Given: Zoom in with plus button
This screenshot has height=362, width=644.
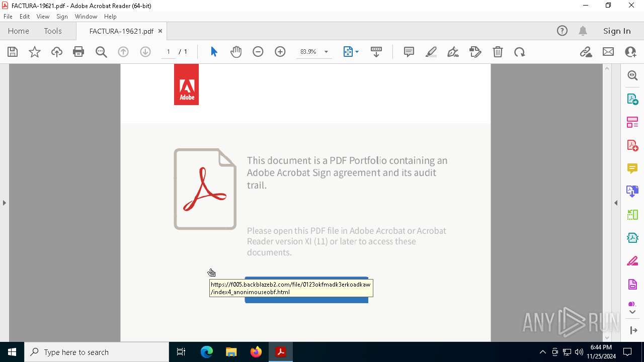Looking at the screenshot, I should 280,52.
